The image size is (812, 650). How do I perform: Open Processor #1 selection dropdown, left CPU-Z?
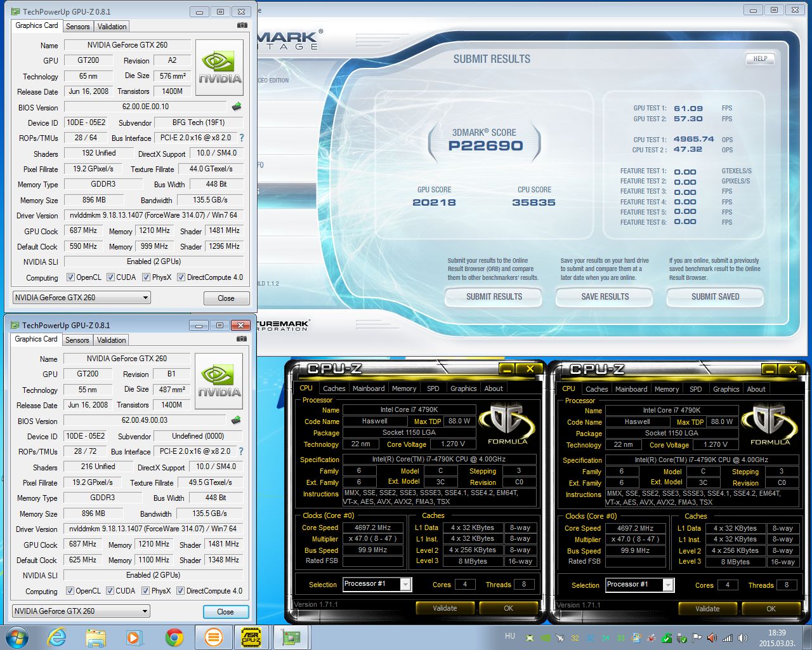click(x=377, y=584)
